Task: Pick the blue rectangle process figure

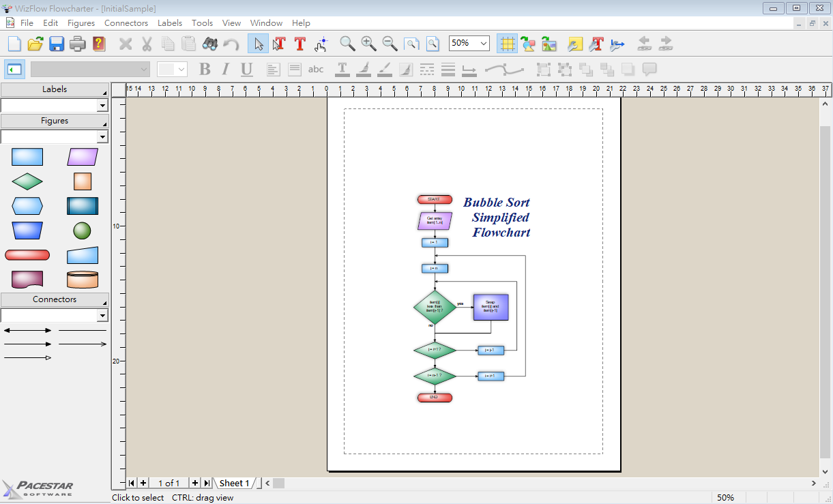Action: point(27,157)
